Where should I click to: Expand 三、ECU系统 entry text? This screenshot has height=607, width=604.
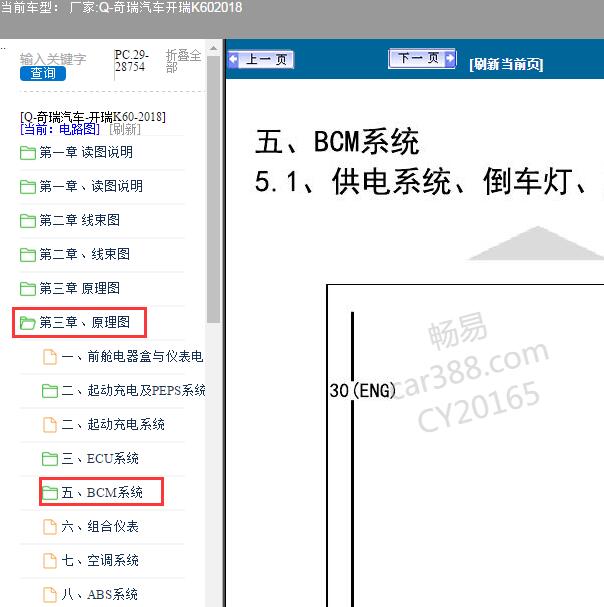coord(100,459)
